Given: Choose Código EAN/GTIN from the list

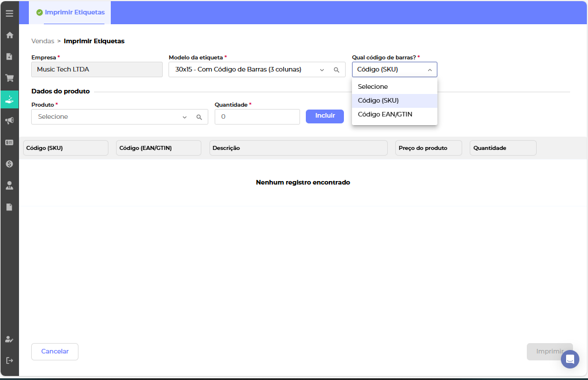Looking at the screenshot, I should point(385,114).
